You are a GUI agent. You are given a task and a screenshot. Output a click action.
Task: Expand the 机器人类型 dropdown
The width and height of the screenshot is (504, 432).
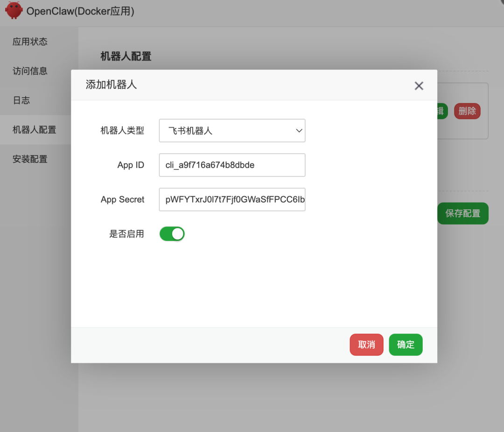[x=232, y=131]
